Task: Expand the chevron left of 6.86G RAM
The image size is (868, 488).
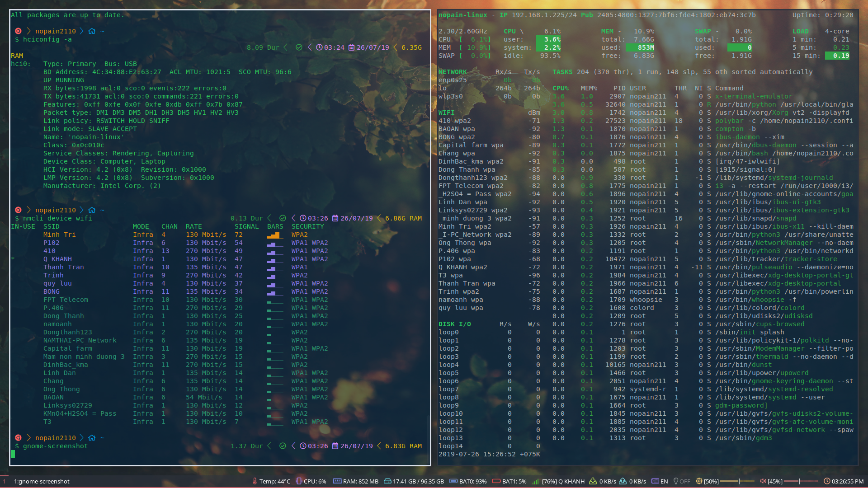Action: pos(379,218)
